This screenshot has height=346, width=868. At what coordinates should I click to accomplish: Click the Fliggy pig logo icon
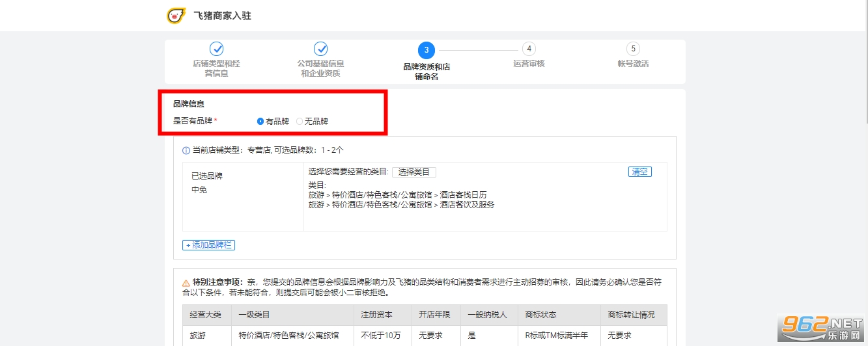tap(176, 16)
